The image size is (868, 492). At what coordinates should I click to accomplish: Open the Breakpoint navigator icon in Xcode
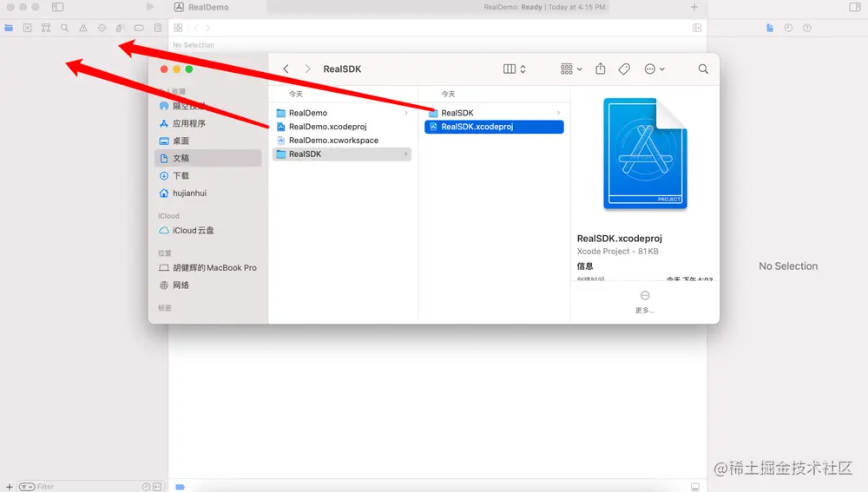click(139, 28)
